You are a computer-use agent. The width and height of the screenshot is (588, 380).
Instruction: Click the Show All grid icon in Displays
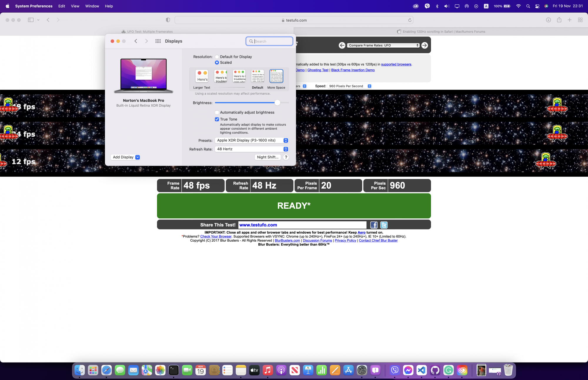[158, 41]
